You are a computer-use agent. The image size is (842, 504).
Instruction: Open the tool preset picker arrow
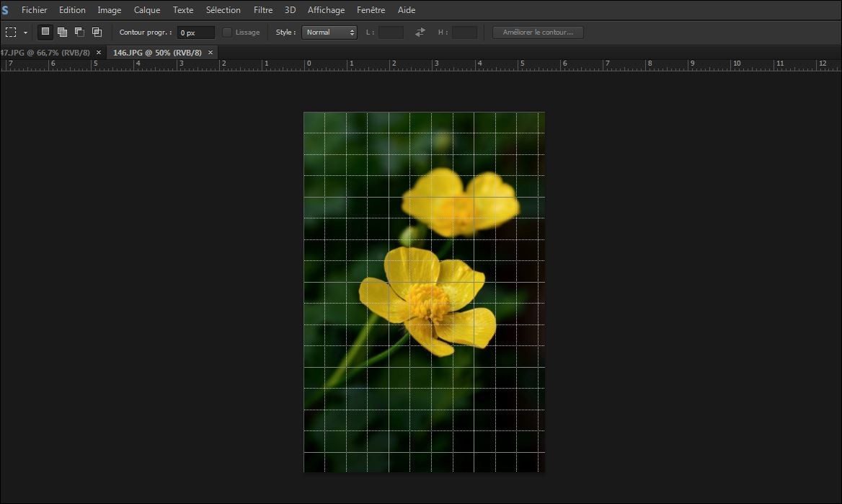point(25,32)
